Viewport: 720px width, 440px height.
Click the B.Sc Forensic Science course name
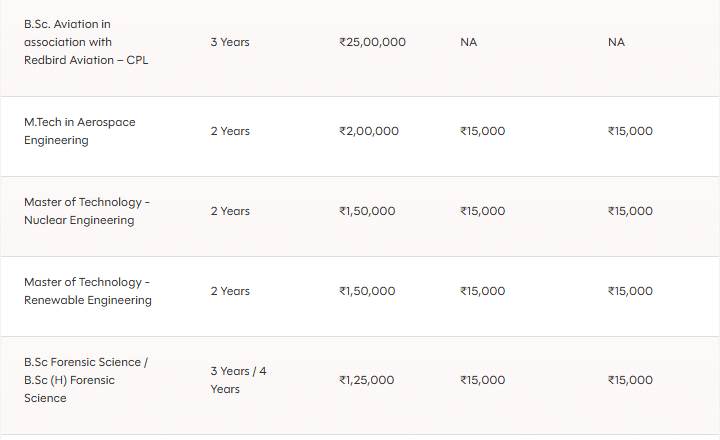(85, 380)
